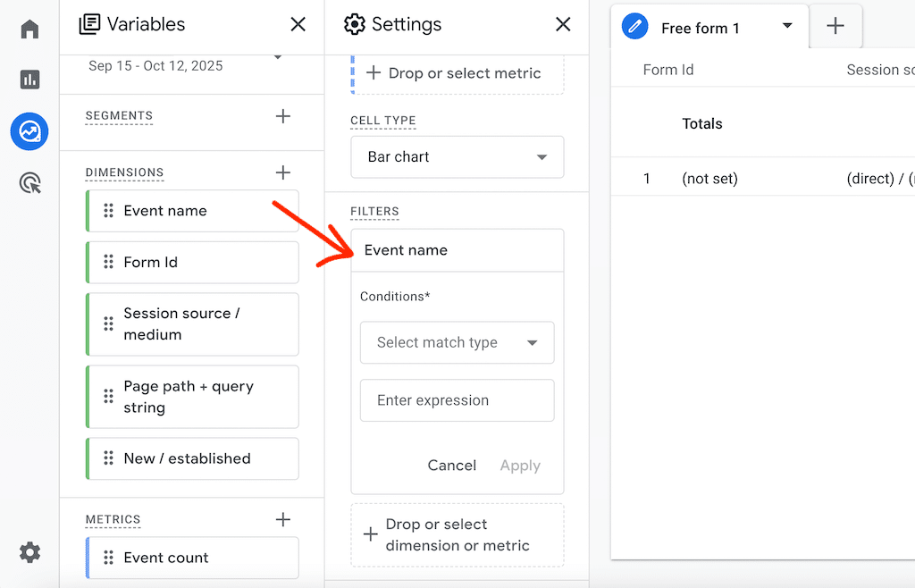The width and height of the screenshot is (915, 588).
Task: Open the Home icon in left sidebar
Action: tap(29, 29)
